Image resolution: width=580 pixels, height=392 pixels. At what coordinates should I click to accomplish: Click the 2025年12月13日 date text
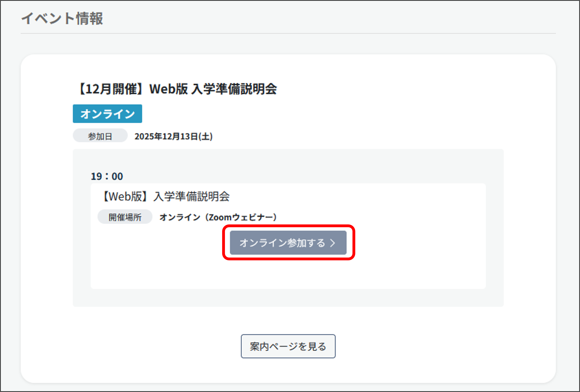pos(166,136)
